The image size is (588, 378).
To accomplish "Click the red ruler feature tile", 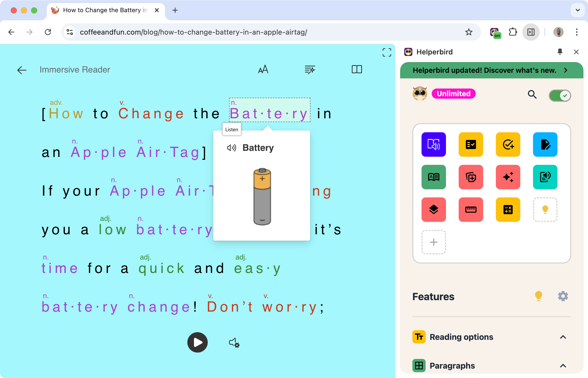I will pyautogui.click(x=471, y=210).
